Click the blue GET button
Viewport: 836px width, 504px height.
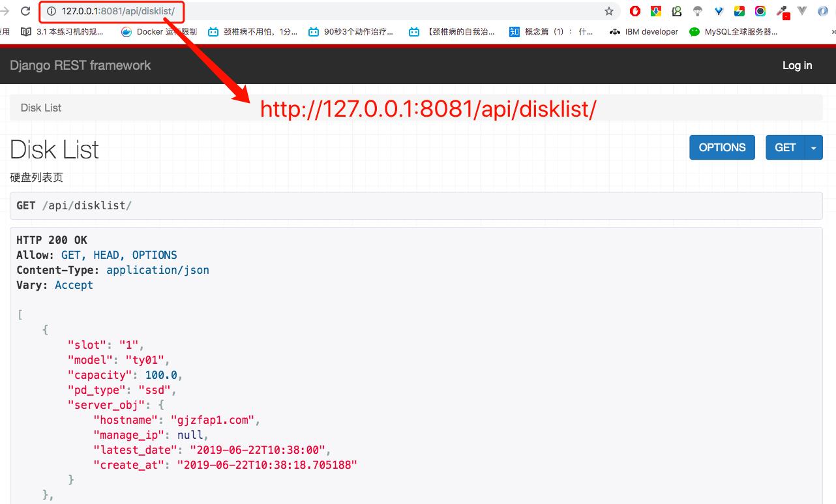[785, 147]
